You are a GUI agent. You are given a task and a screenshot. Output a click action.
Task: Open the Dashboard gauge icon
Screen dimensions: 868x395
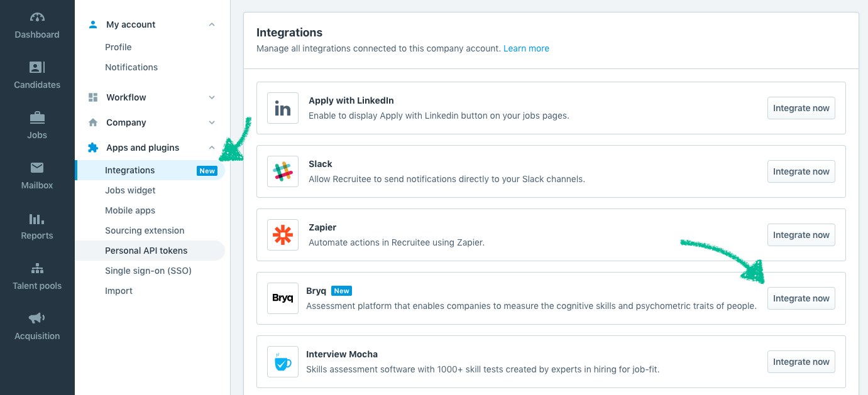tap(37, 17)
